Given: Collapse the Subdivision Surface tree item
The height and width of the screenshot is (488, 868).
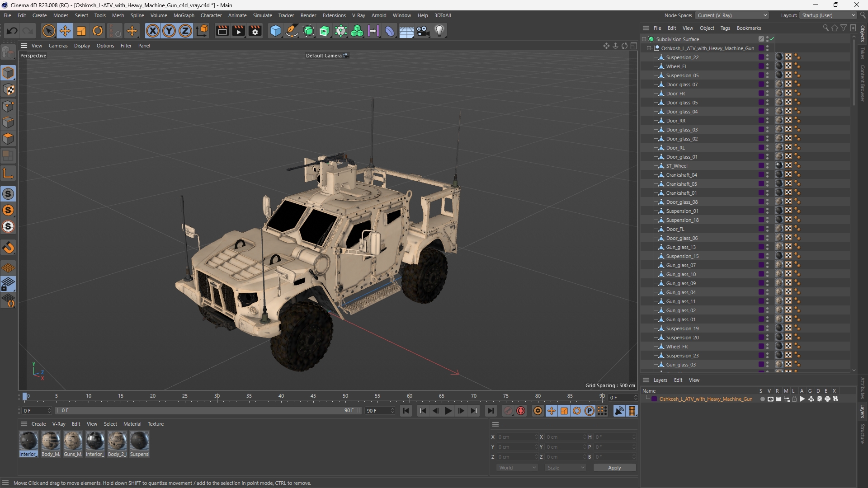Looking at the screenshot, I should tap(644, 39).
